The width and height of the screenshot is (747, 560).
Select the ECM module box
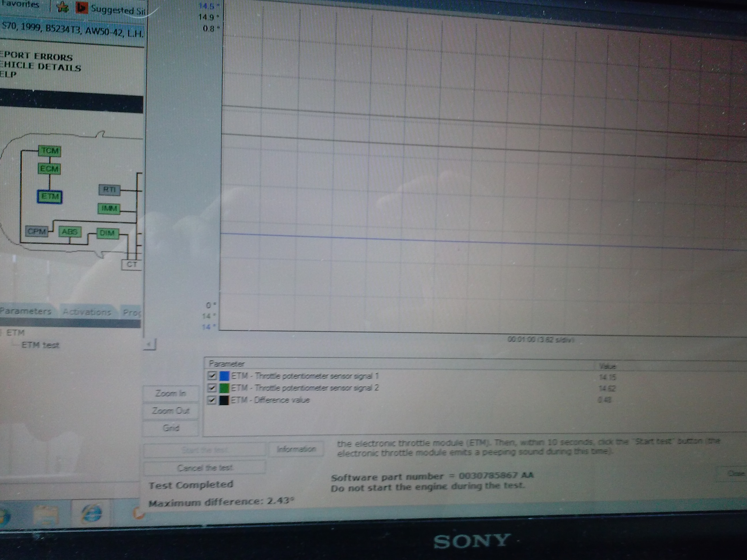[x=49, y=169]
